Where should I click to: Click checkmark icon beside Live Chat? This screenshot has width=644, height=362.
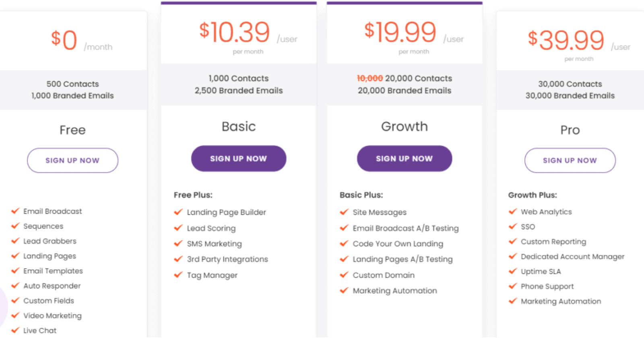(15, 330)
